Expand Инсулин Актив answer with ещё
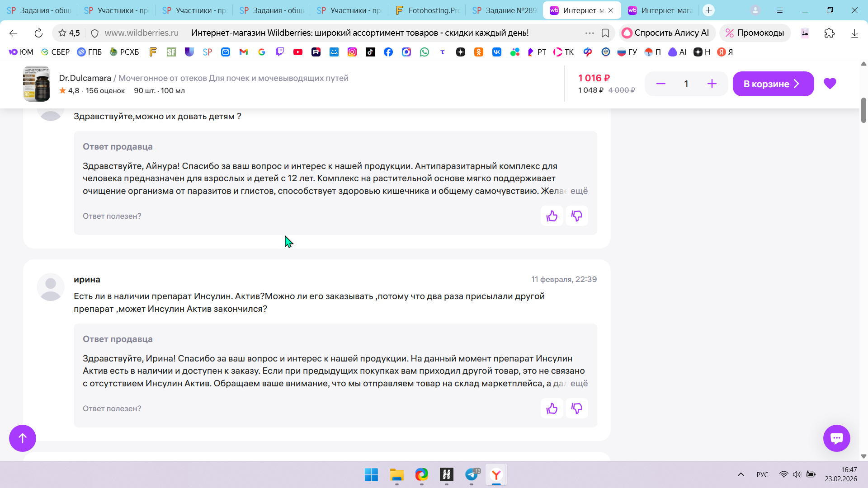The image size is (868, 488). tap(579, 384)
